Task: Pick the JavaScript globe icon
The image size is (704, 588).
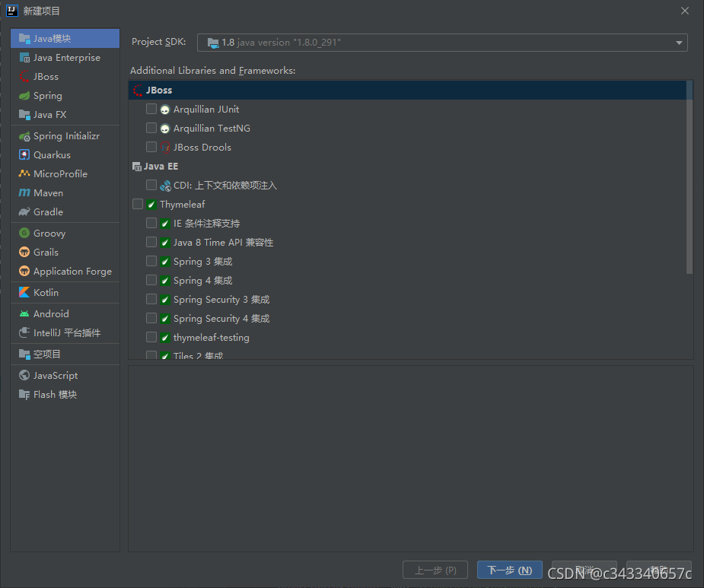Action: pyautogui.click(x=24, y=375)
